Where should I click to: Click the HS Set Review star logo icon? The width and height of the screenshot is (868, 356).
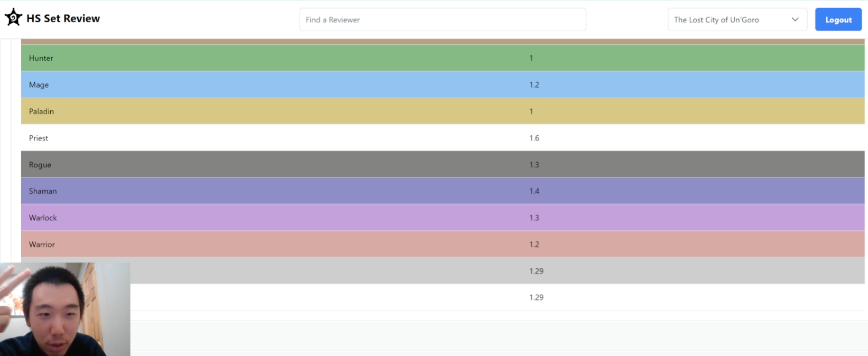click(13, 17)
